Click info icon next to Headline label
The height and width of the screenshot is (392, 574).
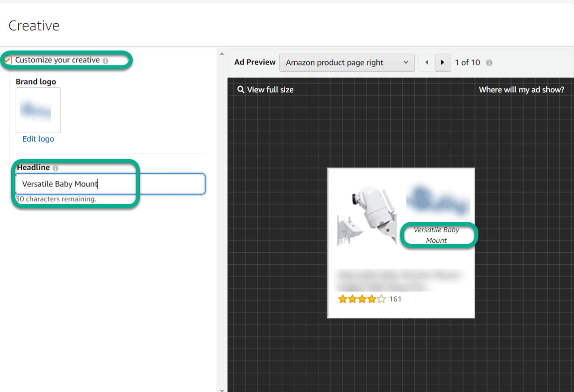point(55,168)
